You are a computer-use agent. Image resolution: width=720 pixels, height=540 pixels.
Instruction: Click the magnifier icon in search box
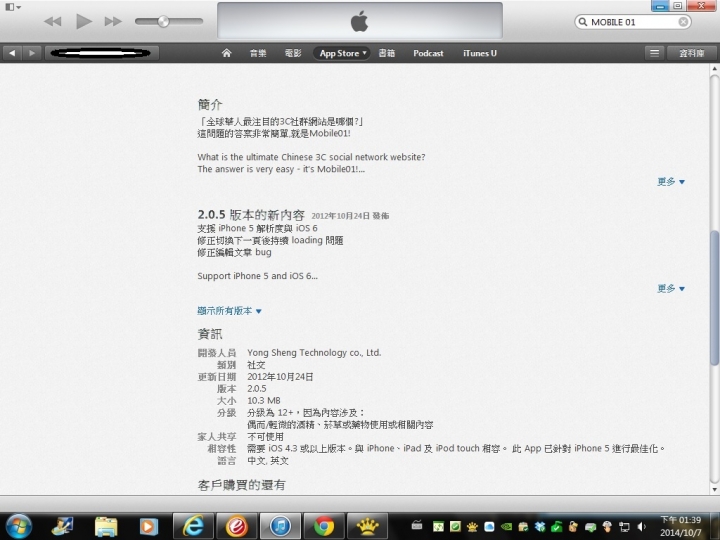583,22
